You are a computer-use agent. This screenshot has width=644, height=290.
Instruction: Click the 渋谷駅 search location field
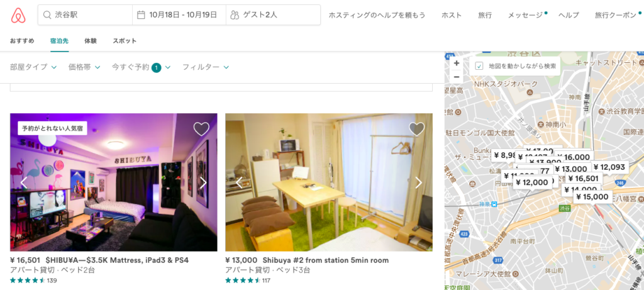[x=85, y=15]
